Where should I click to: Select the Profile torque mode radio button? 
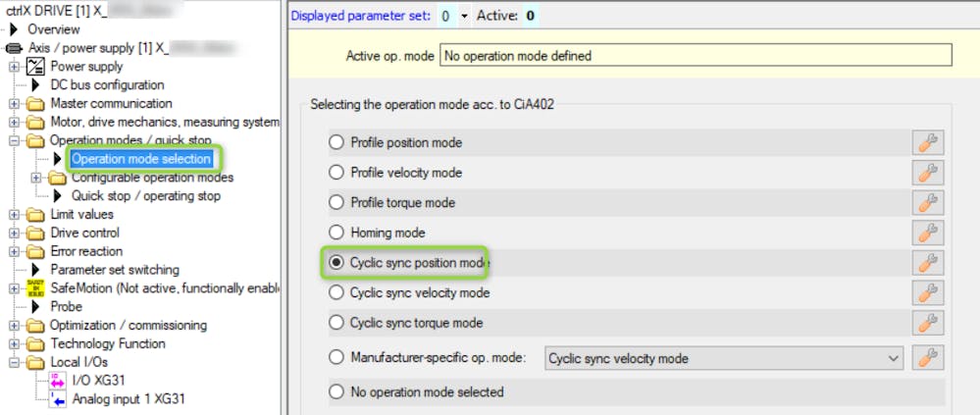pyautogui.click(x=336, y=203)
